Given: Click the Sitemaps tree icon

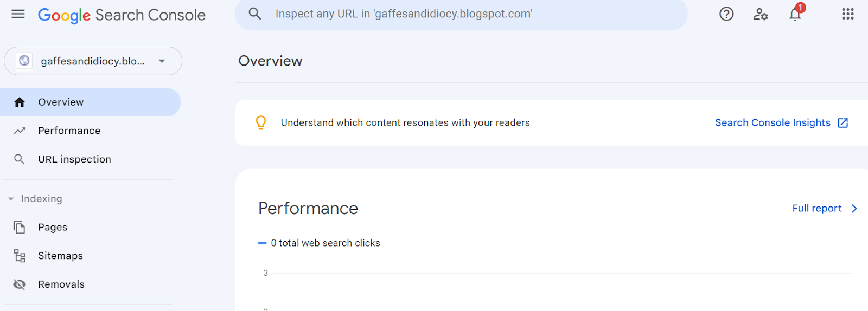Looking at the screenshot, I should point(20,256).
